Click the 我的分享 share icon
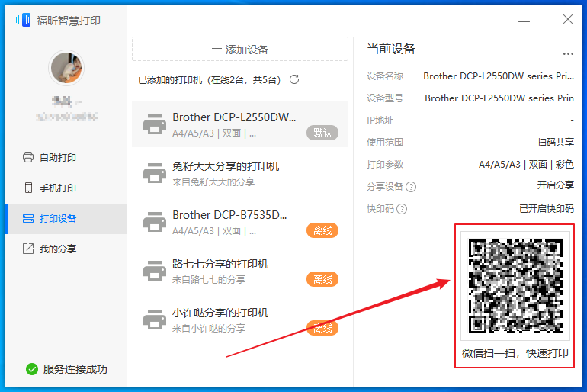Viewport: 587px width, 392px height. (28, 249)
